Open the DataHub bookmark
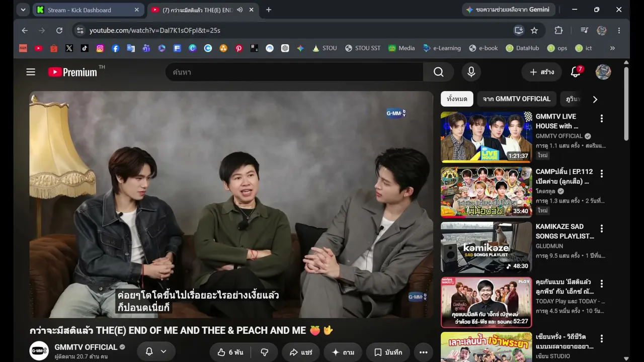This screenshot has height=362, width=644. pos(522,48)
